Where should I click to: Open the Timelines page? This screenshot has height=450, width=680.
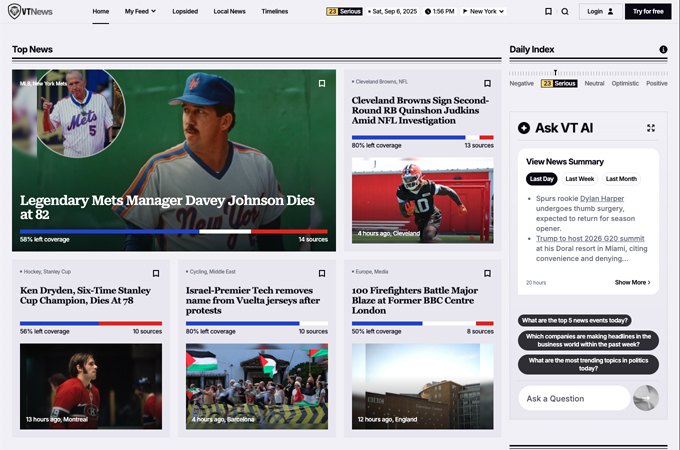tap(275, 11)
